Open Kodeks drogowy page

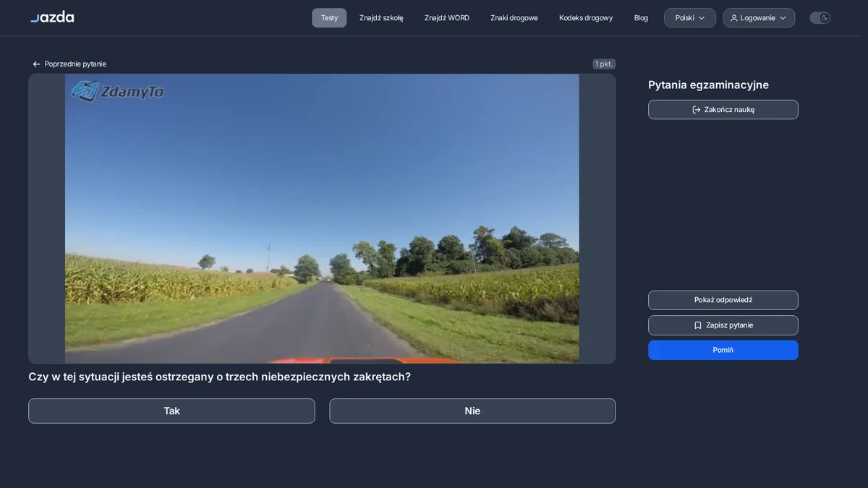(x=586, y=18)
